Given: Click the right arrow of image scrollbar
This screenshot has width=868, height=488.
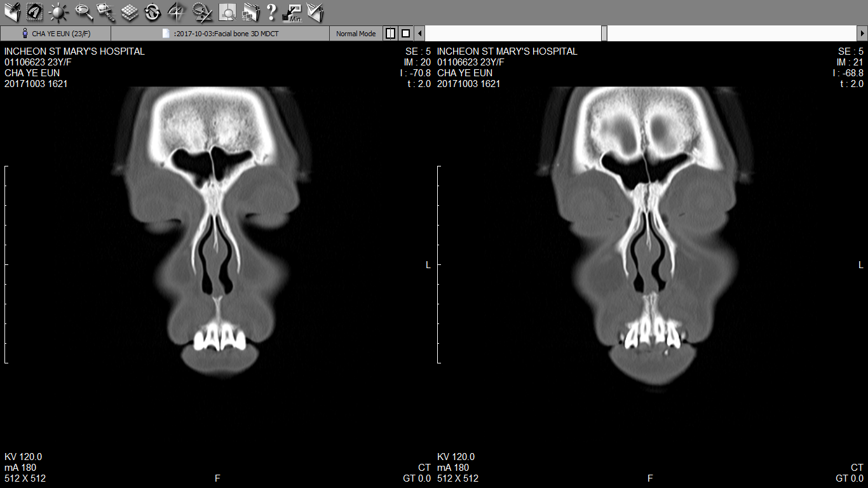Looking at the screenshot, I should click(x=862, y=33).
